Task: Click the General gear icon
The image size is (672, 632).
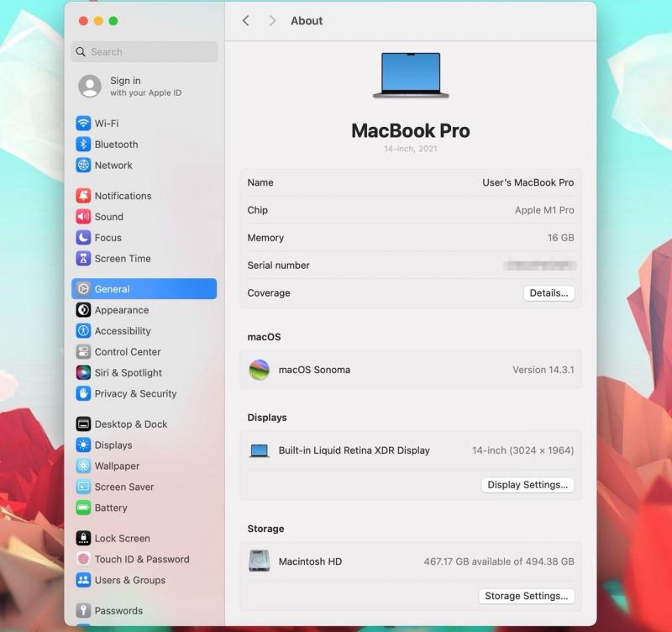Action: point(83,289)
